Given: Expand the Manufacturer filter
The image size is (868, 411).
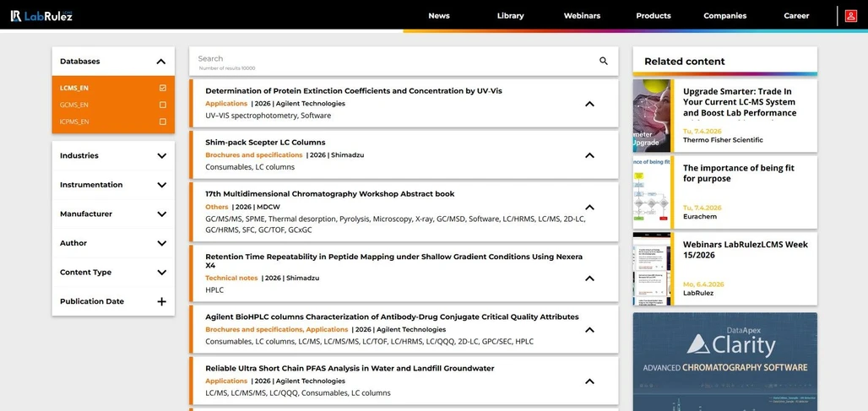Looking at the screenshot, I should pyautogui.click(x=161, y=214).
